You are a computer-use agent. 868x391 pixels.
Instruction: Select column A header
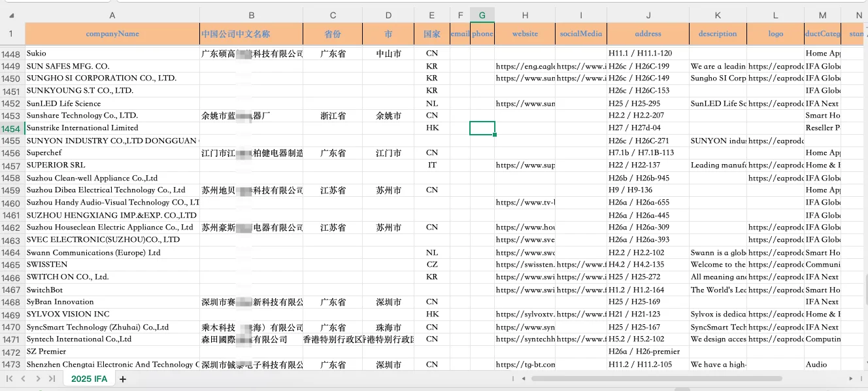pyautogui.click(x=112, y=15)
